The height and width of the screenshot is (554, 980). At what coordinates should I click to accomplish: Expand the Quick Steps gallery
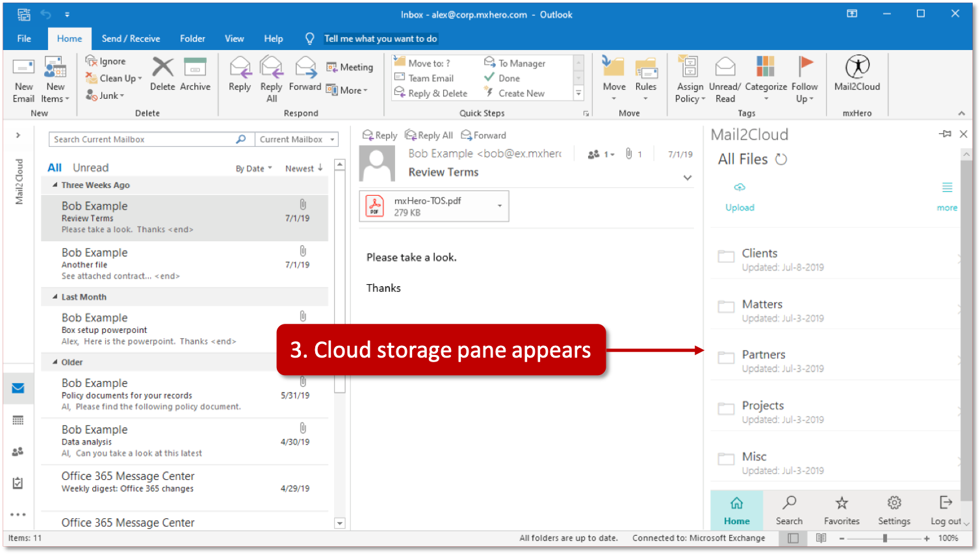click(578, 94)
